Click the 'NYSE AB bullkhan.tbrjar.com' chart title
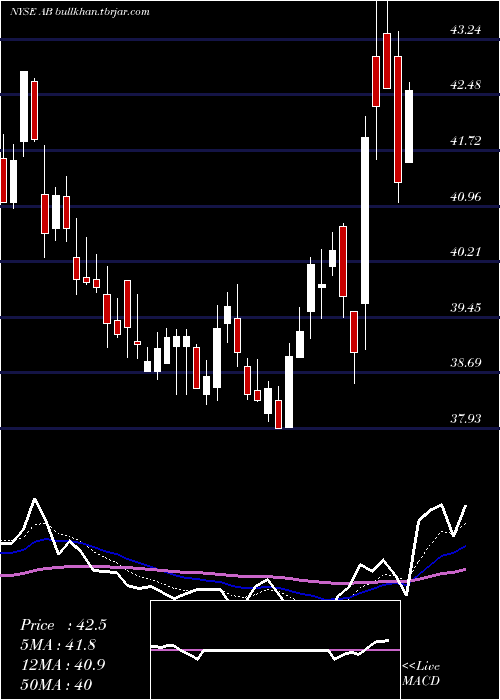The width and height of the screenshot is (500, 700). [x=79, y=12]
